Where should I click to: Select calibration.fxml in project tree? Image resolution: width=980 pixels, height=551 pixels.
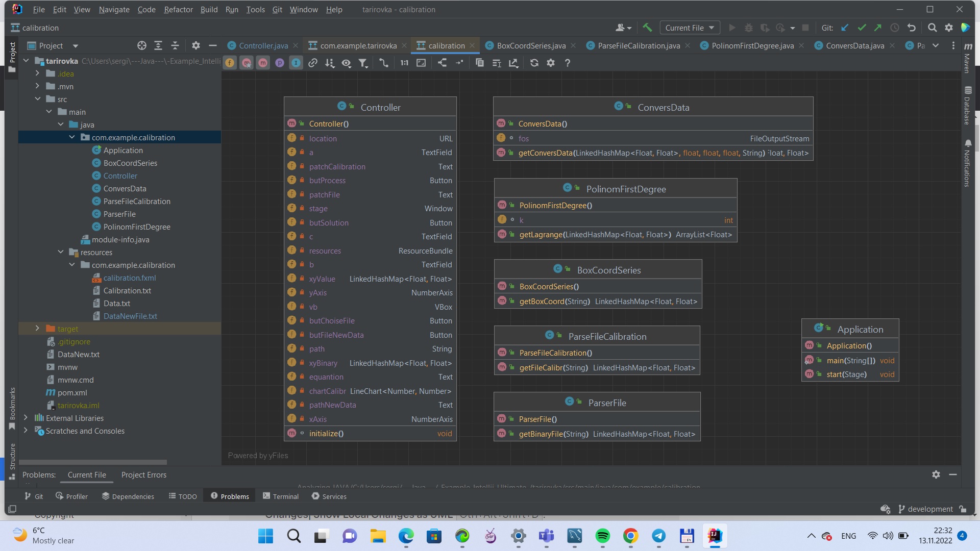[x=130, y=278]
